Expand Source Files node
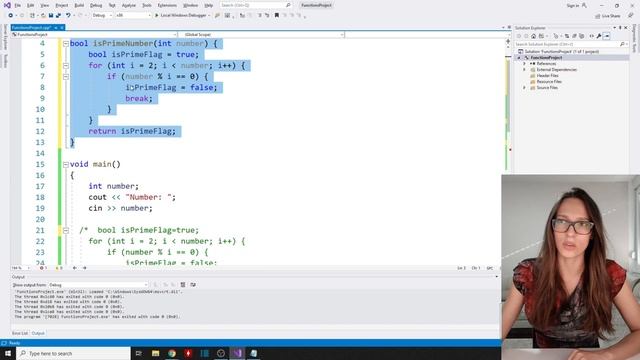The height and width of the screenshot is (360, 640). (x=524, y=88)
